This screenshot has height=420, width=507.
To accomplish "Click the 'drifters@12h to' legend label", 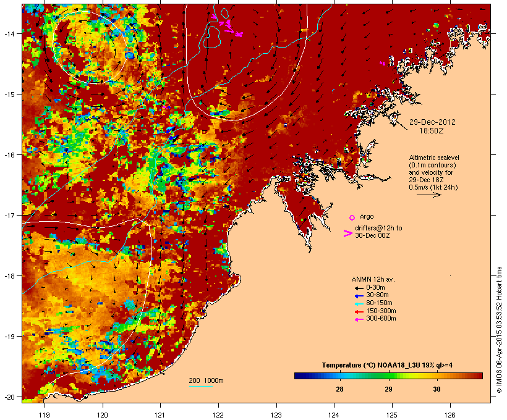I will (378, 228).
